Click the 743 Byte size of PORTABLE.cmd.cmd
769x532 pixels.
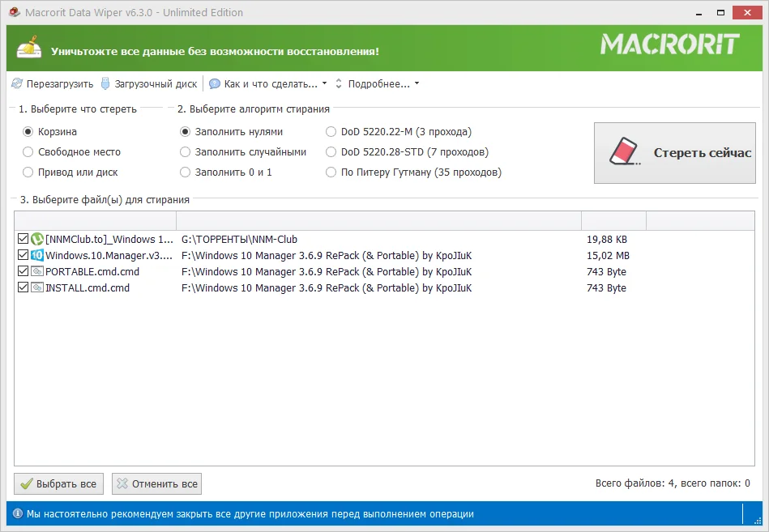click(606, 272)
